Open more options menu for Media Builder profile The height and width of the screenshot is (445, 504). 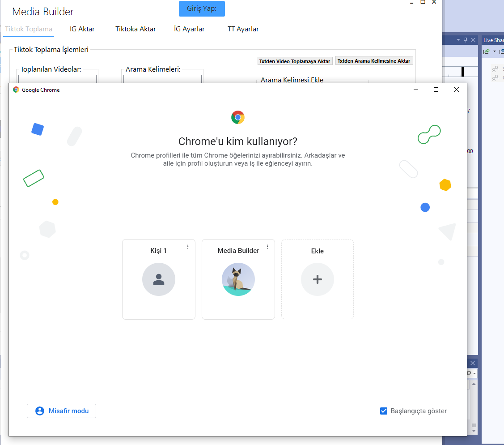[267, 247]
